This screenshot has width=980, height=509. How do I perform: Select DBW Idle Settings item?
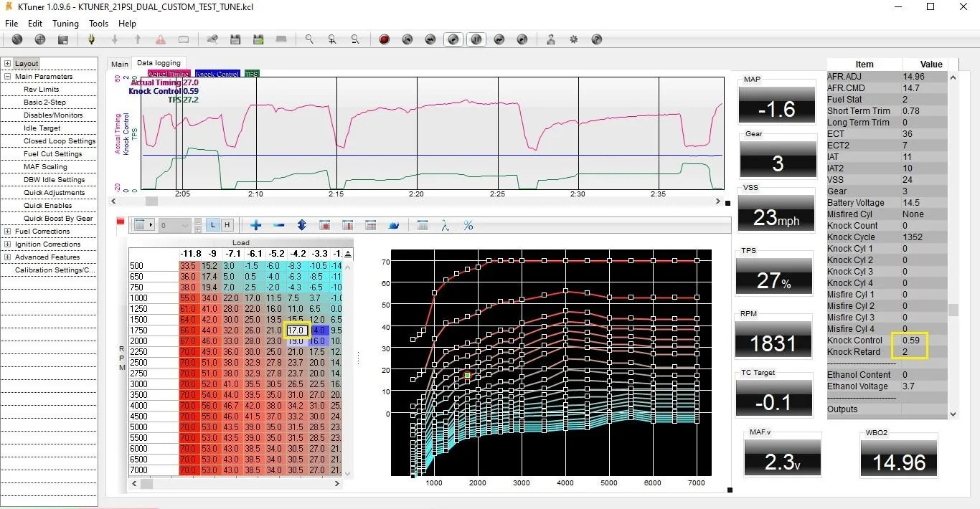click(55, 180)
